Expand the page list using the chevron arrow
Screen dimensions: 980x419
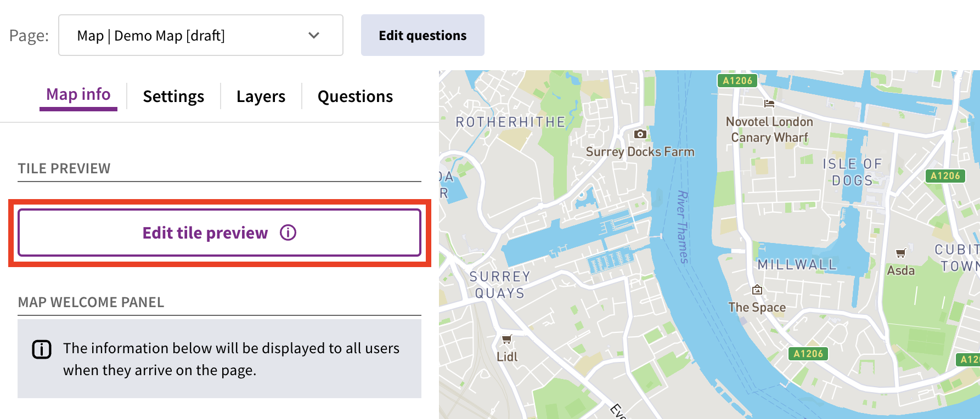[x=314, y=36]
